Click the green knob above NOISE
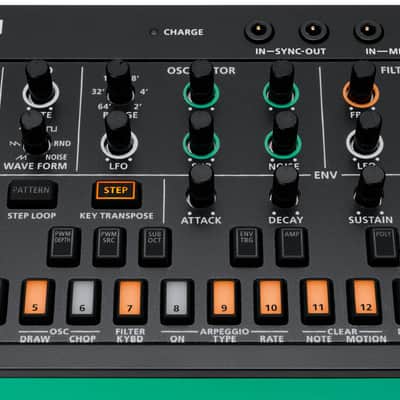Viewport: 400px width, 400px height. (x=281, y=84)
